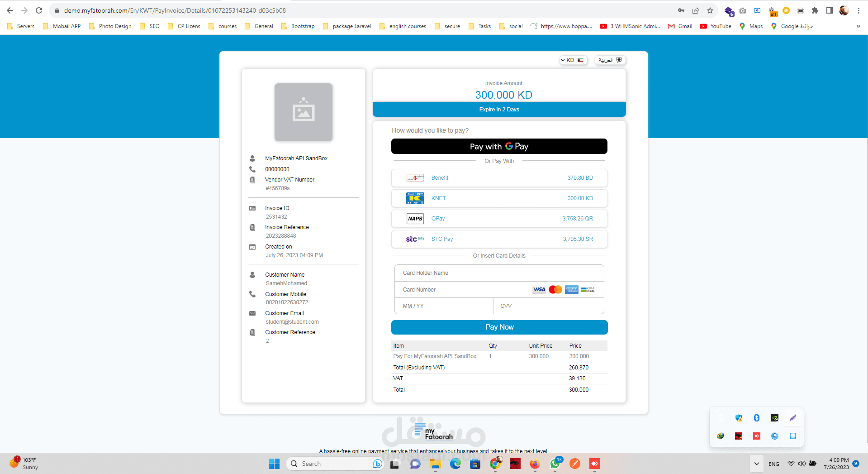This screenshot has height=474, width=868.
Task: Pay with Google Pay button
Action: [x=499, y=146]
